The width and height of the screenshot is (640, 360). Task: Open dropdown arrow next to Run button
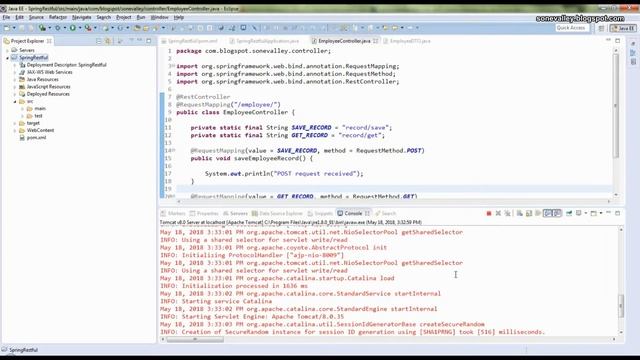80,28
